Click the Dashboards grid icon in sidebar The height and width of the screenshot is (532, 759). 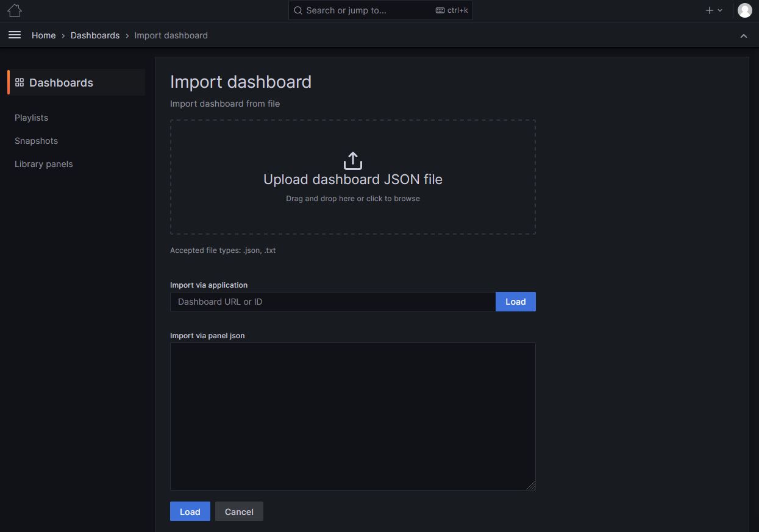[20, 82]
